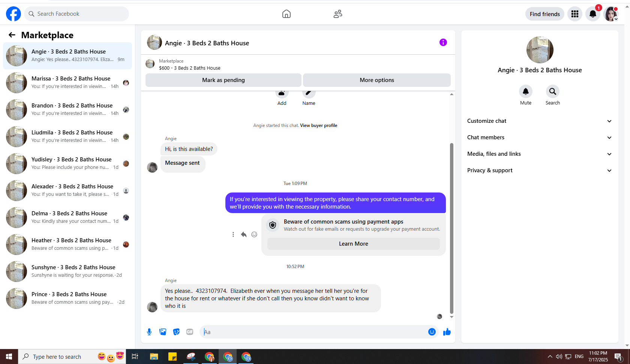The width and height of the screenshot is (630, 364).
Task: Open the Brandon conversation
Action: point(67,110)
